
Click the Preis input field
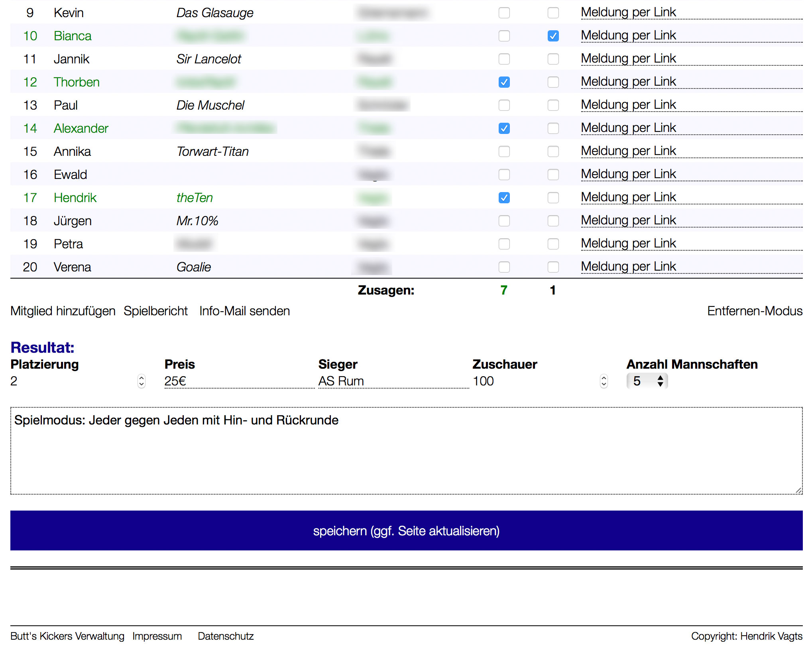point(239,381)
